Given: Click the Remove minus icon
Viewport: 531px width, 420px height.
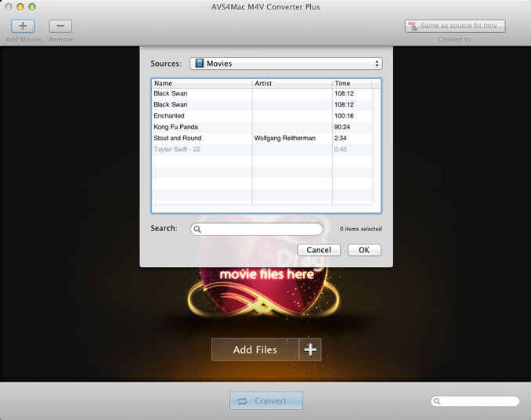Looking at the screenshot, I should (x=60, y=26).
